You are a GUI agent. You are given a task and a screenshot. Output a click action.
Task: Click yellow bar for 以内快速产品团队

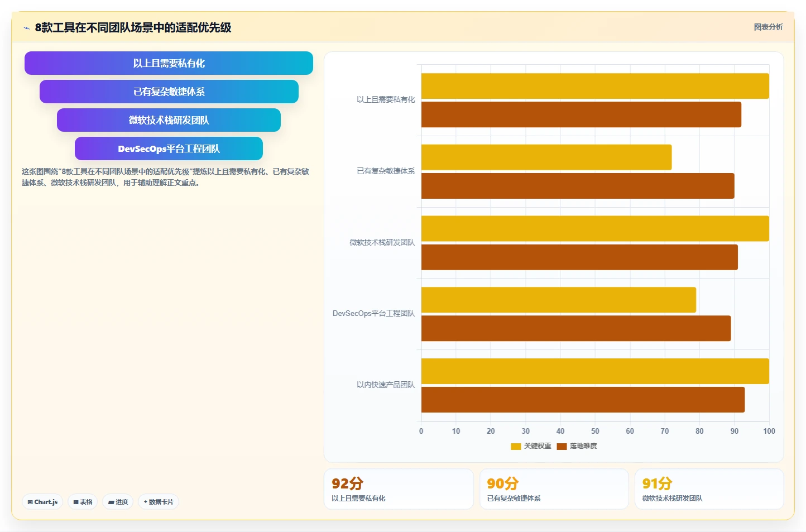[595, 371]
